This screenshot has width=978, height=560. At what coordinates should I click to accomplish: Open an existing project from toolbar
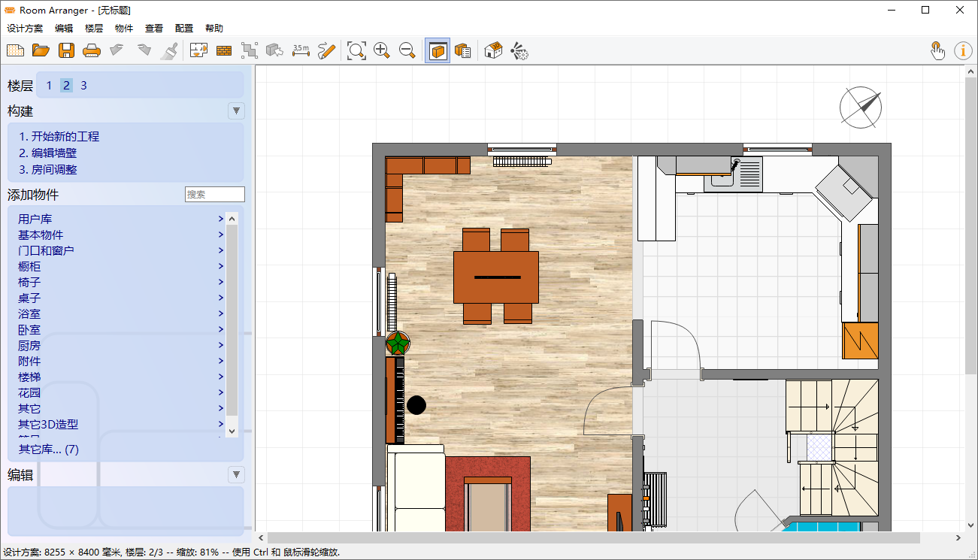click(41, 50)
